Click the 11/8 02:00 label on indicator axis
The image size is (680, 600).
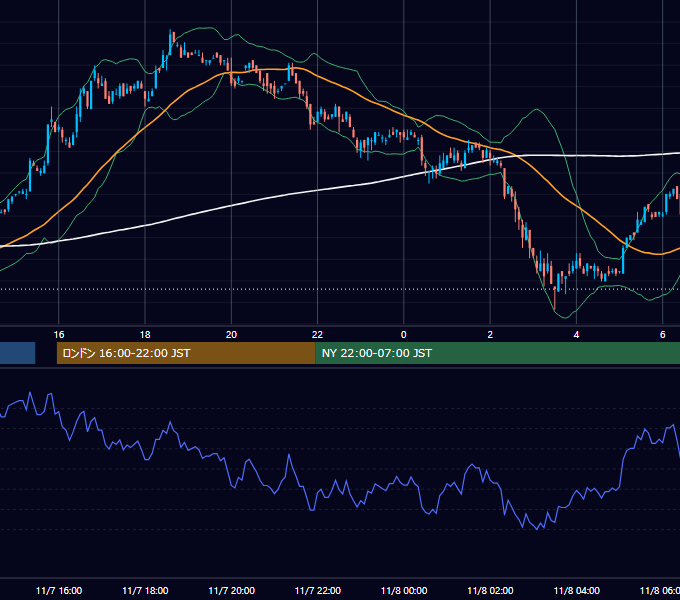pos(490,590)
